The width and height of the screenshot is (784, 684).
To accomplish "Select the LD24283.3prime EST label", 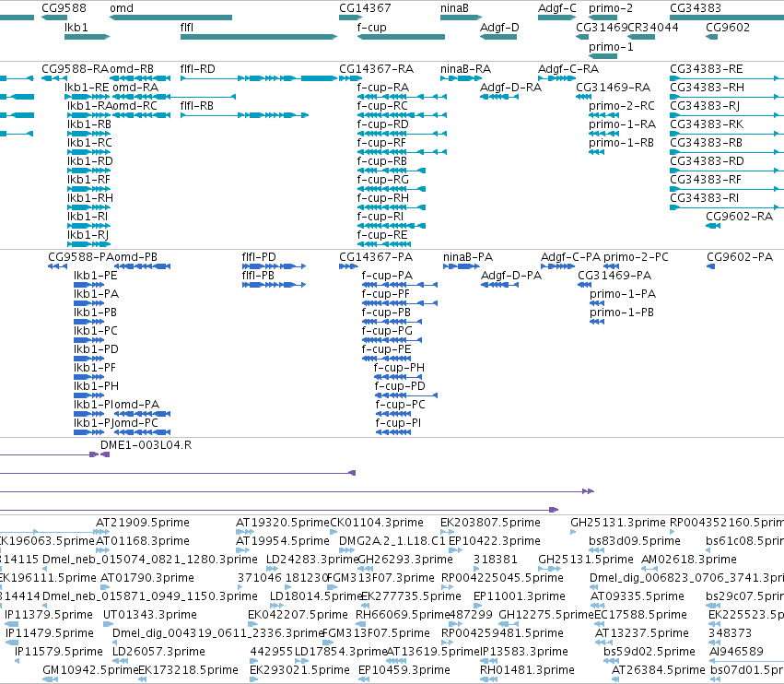I will coord(312,560).
